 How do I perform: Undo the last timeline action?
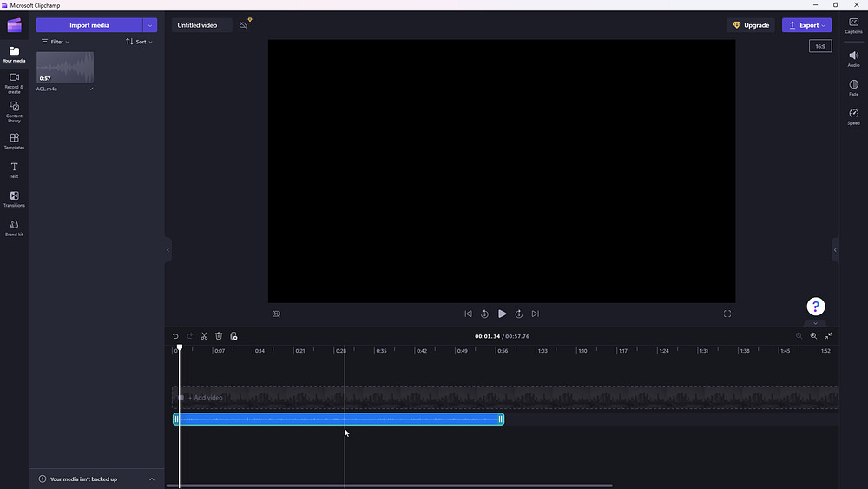(x=175, y=336)
